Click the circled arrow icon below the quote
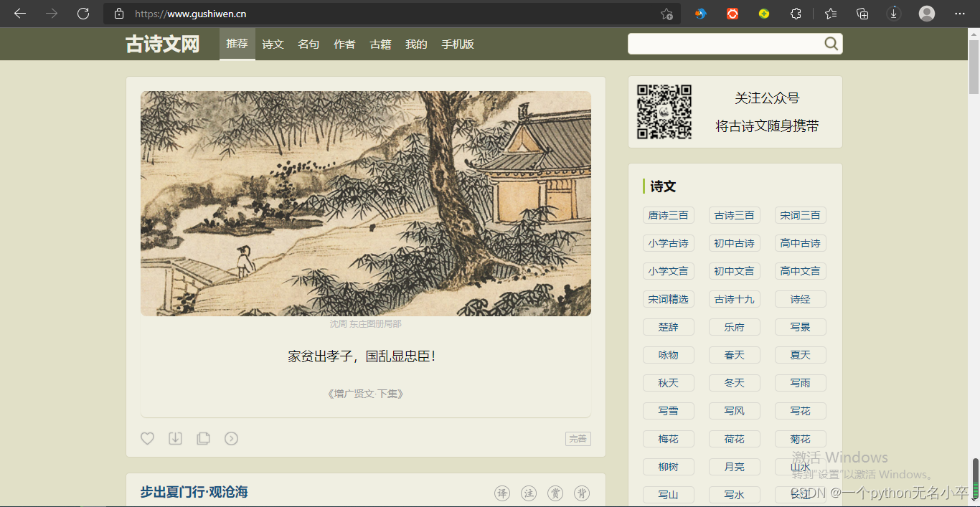This screenshot has width=980, height=507. click(x=231, y=438)
